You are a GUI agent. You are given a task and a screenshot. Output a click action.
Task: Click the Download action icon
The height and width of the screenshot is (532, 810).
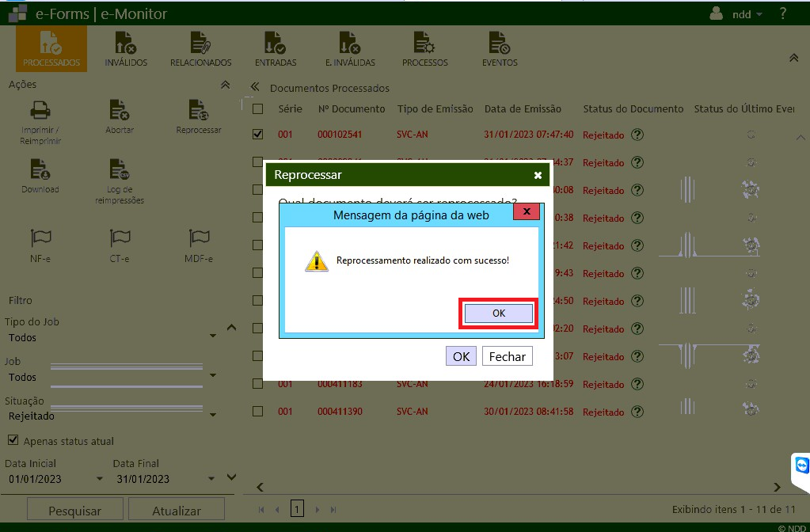point(40,169)
